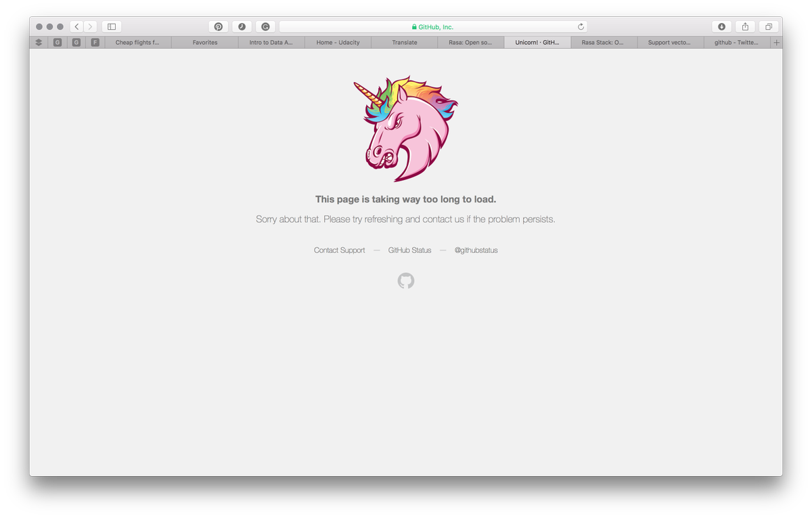The image size is (812, 518).
Task: Show the downloads list
Action: pos(721,26)
